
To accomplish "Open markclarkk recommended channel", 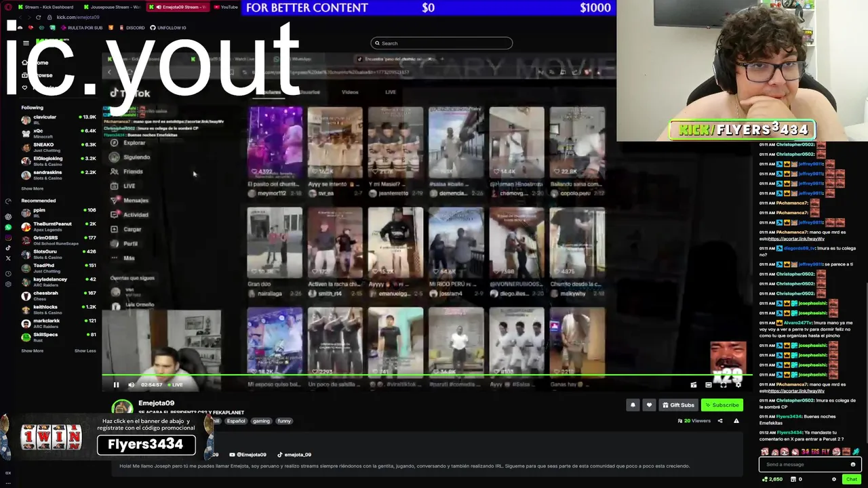I will click(58, 323).
